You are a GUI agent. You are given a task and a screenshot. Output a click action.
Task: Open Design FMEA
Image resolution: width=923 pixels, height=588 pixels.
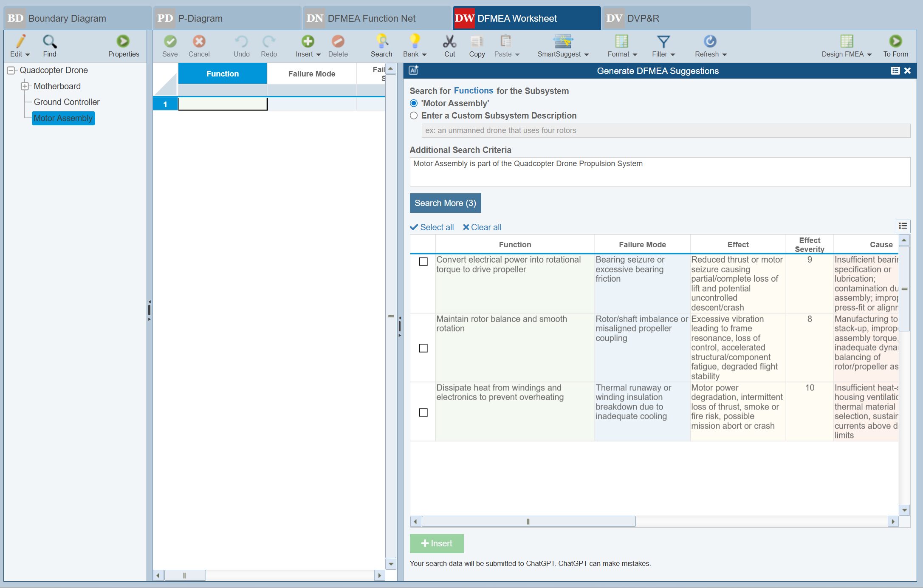845,45
